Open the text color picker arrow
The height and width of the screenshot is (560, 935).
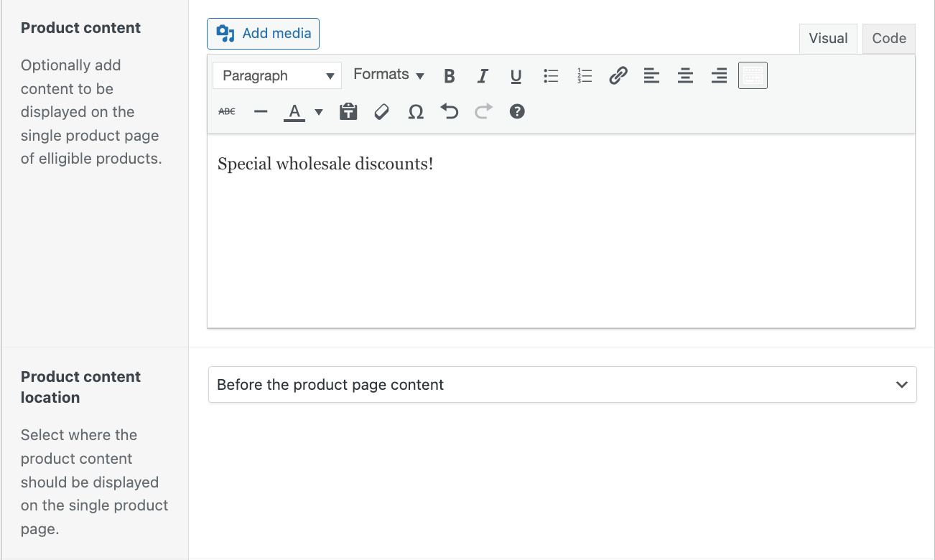pyautogui.click(x=319, y=111)
